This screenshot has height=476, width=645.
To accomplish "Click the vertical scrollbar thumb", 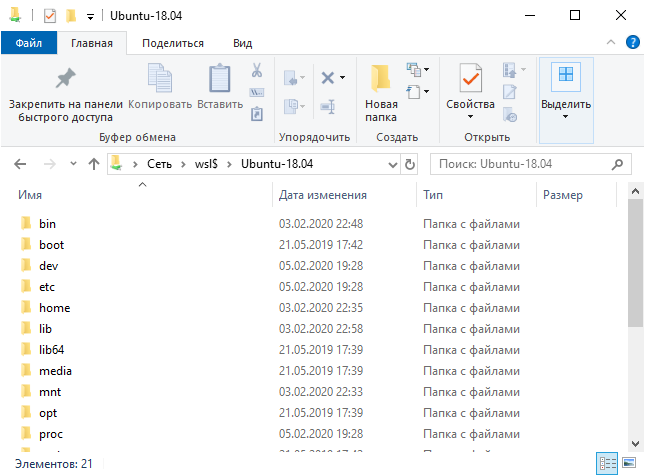I will point(635,263).
